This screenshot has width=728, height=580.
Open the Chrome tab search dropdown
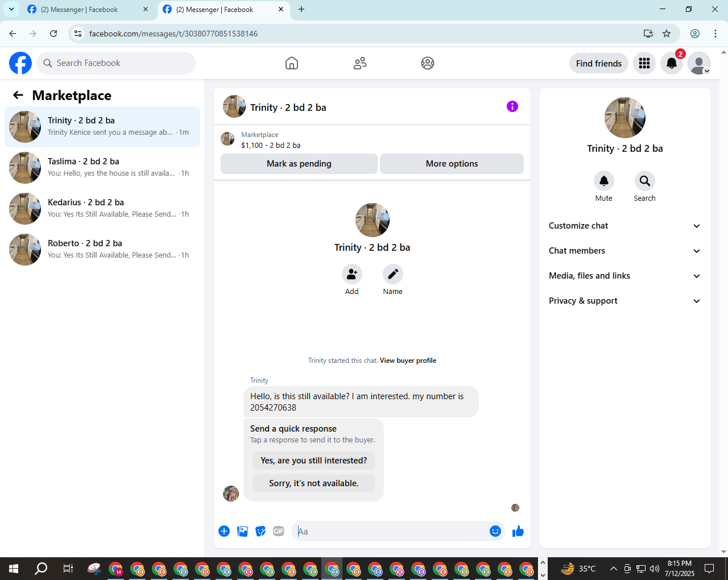click(x=11, y=9)
